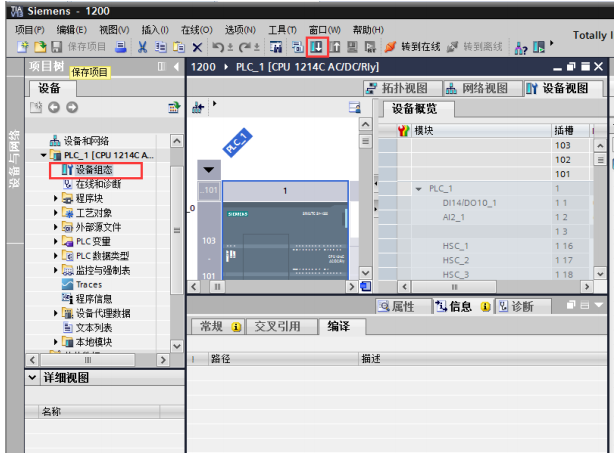Toggle project tree auto-collapse pin
Screen dimensions: 615x463
pos(161,66)
